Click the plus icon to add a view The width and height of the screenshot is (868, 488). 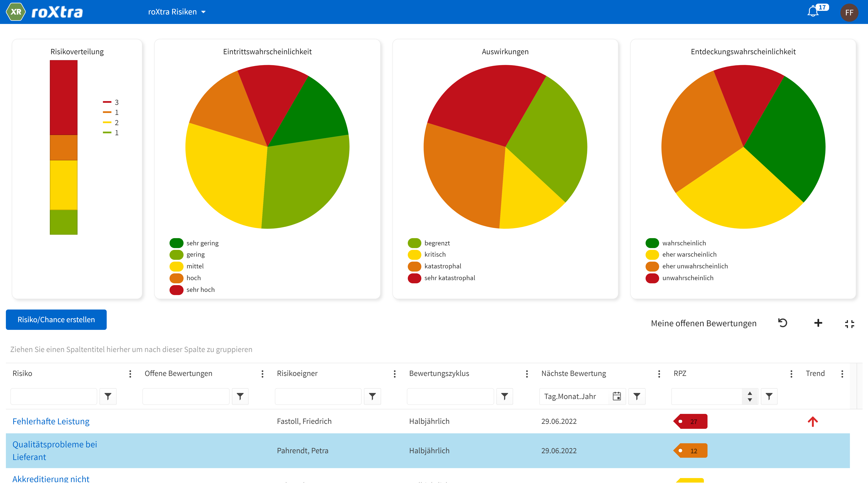818,323
